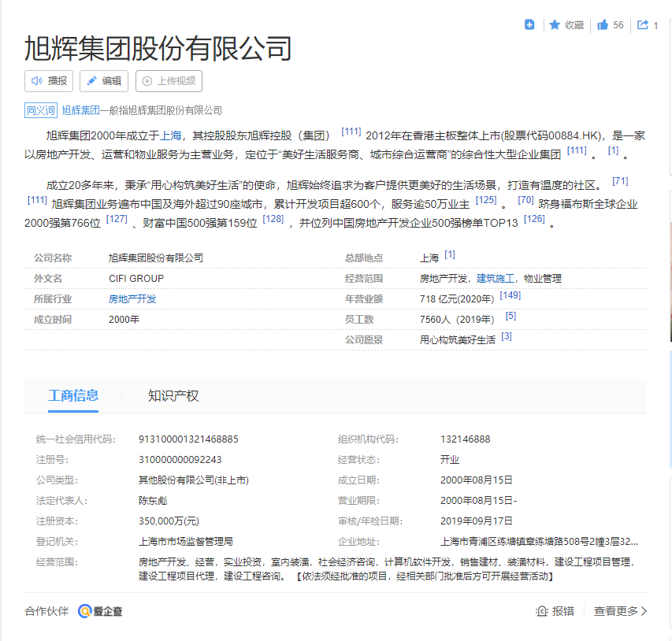Screen dimensions: 672x641
Task: Open the 旭辉集团 synonym link
Action: (80, 110)
